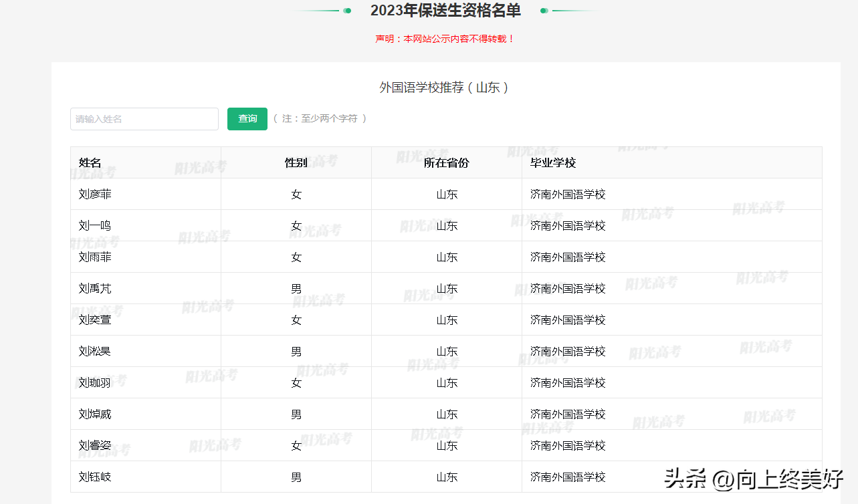The image size is (858, 504).
Task: Select the 刘奕萱 name cell
Action: 95,320
